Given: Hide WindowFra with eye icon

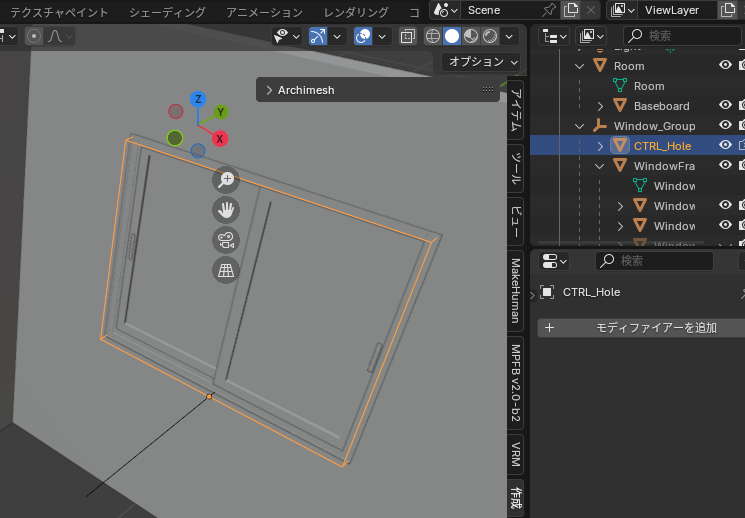Looking at the screenshot, I should point(725,165).
